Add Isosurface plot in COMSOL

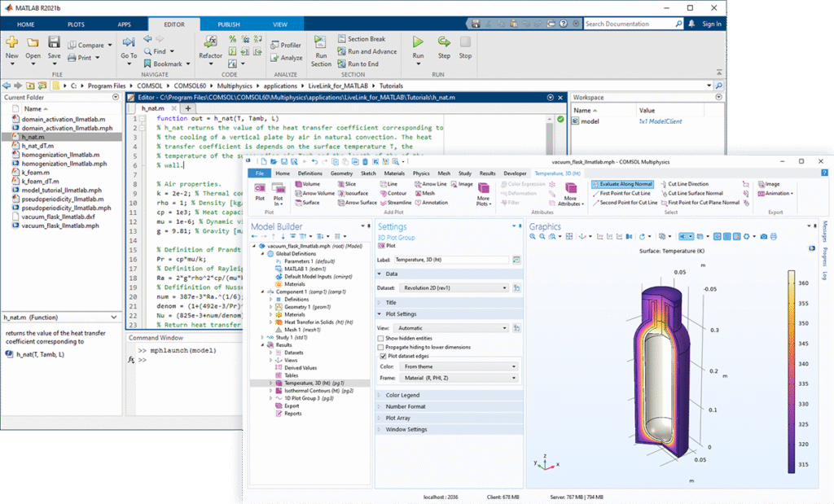point(353,194)
